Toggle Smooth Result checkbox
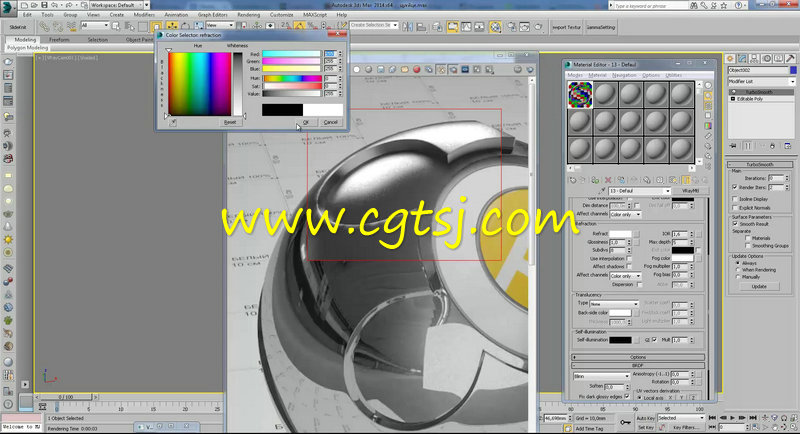The image size is (800, 434). click(x=735, y=223)
